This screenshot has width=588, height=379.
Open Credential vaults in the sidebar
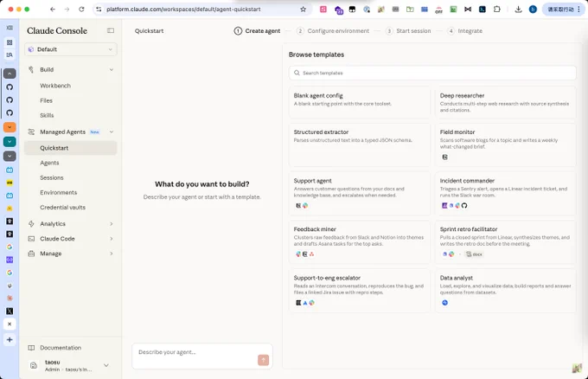click(62, 207)
